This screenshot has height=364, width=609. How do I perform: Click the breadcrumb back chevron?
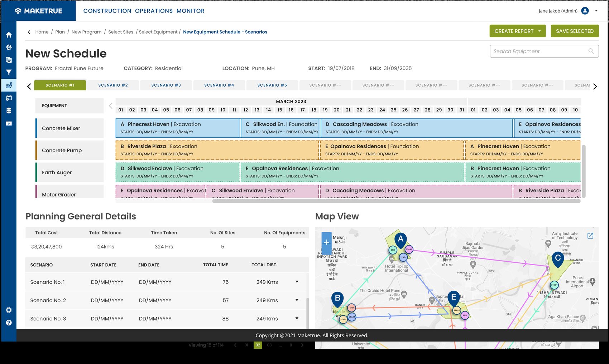click(x=29, y=32)
